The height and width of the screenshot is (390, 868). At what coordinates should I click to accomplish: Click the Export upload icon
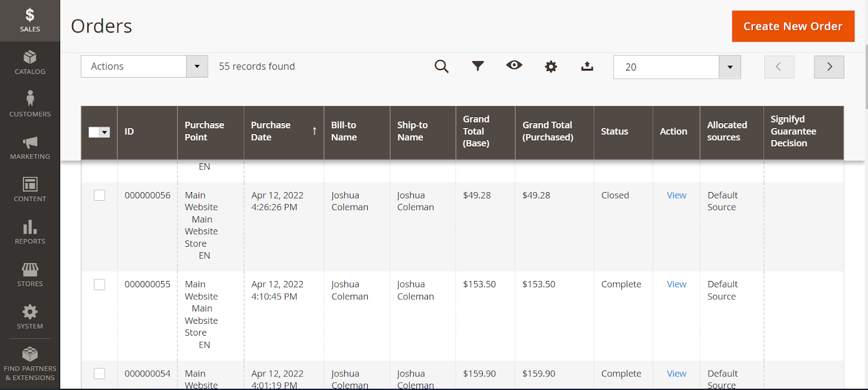[x=587, y=66]
